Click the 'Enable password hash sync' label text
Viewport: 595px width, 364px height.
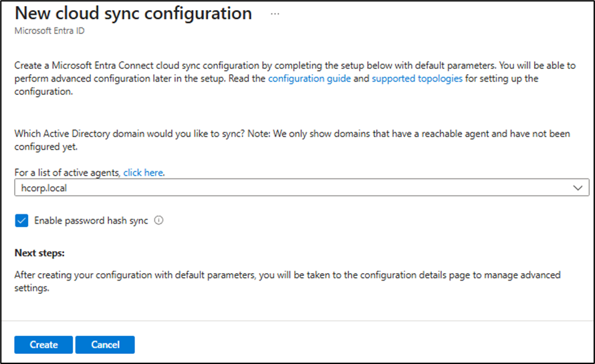pos(91,220)
